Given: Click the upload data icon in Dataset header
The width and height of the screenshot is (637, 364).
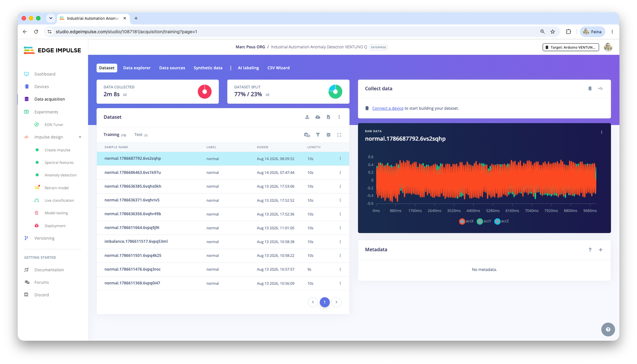Looking at the screenshot, I should pos(307,117).
